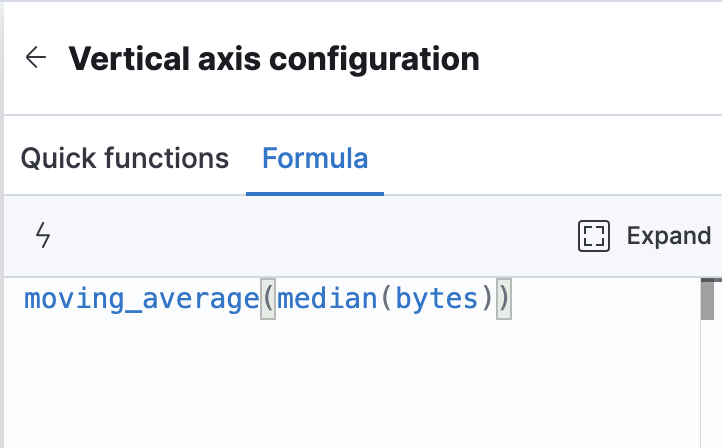
Task: Click the highlighted last closing parenthesis
Action: coord(503,298)
